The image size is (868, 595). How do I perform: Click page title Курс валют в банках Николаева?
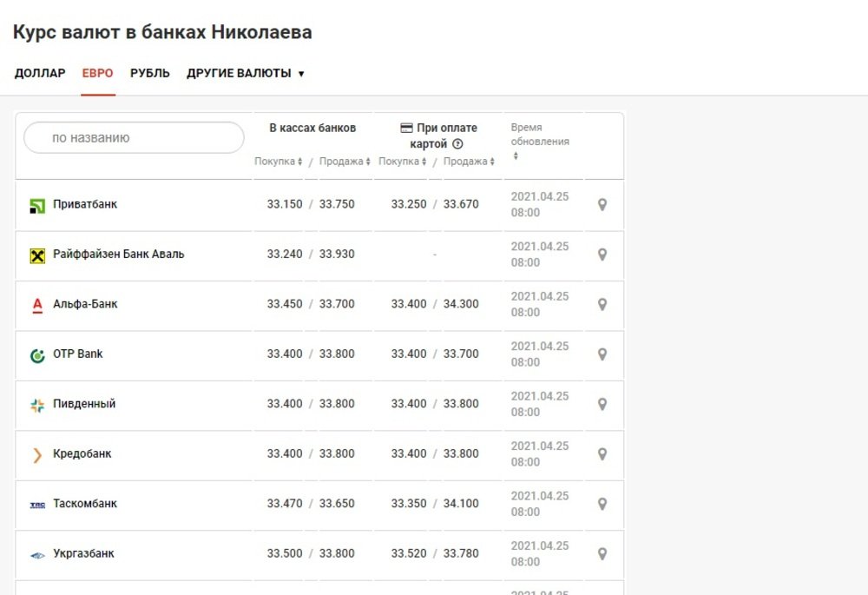(162, 32)
